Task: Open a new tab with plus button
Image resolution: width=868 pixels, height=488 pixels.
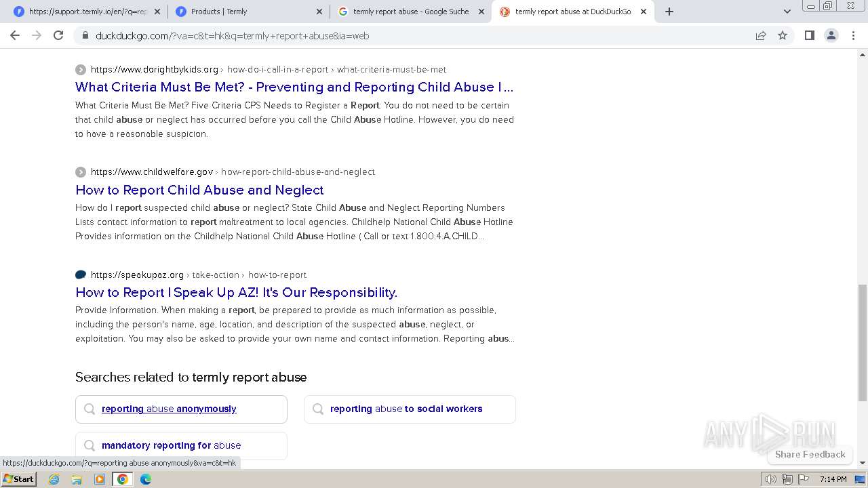Action: 669,12
